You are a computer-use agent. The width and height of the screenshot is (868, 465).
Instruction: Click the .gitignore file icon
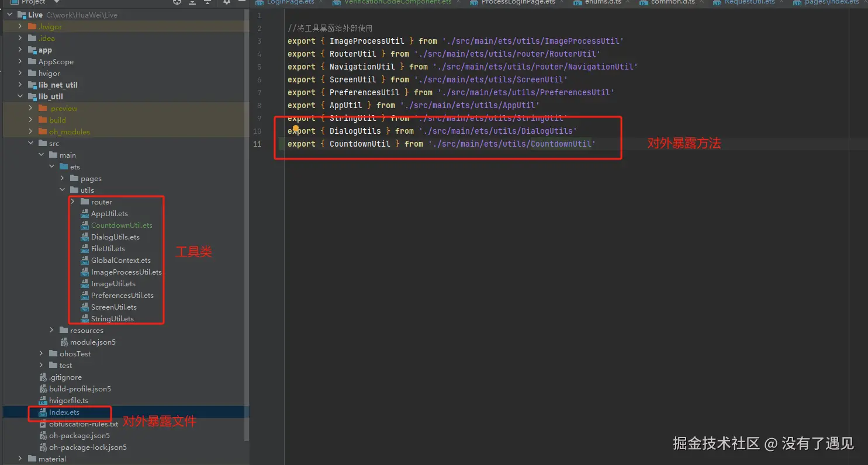[x=43, y=377]
